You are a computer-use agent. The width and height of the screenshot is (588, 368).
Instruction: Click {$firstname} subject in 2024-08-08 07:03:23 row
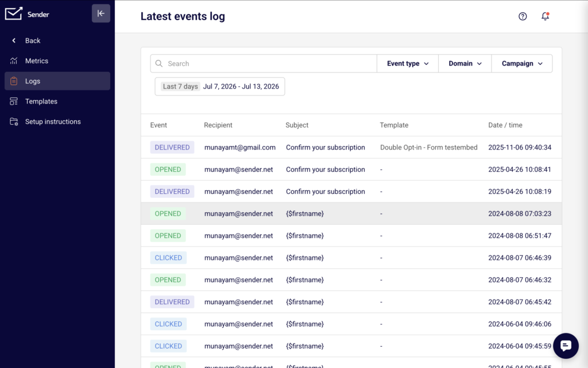click(305, 214)
